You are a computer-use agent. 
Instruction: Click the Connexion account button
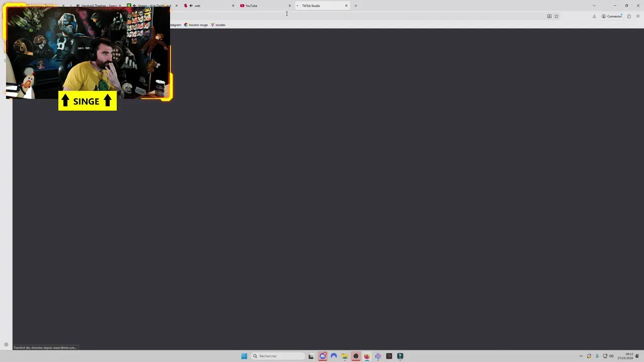coord(612,16)
